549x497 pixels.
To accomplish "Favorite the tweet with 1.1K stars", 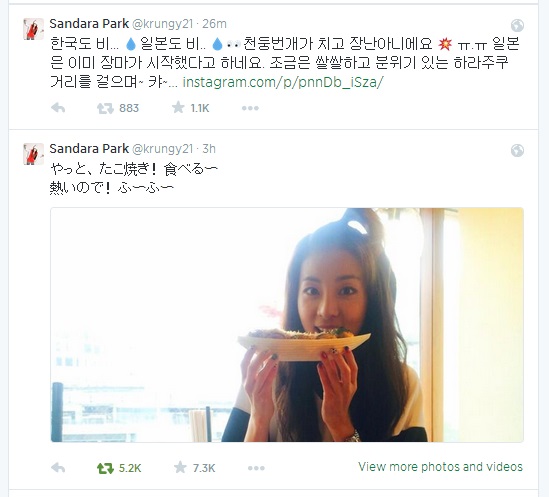I will pos(178,108).
